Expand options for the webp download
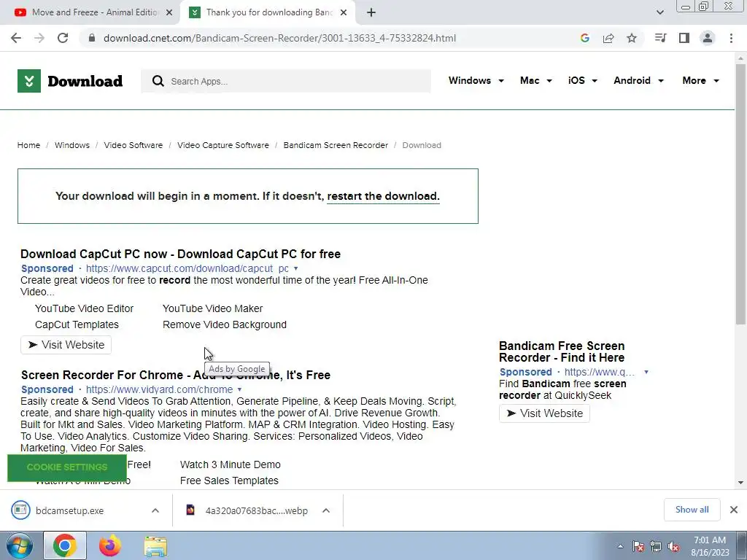Viewport: 747px width, 560px height. click(326, 510)
